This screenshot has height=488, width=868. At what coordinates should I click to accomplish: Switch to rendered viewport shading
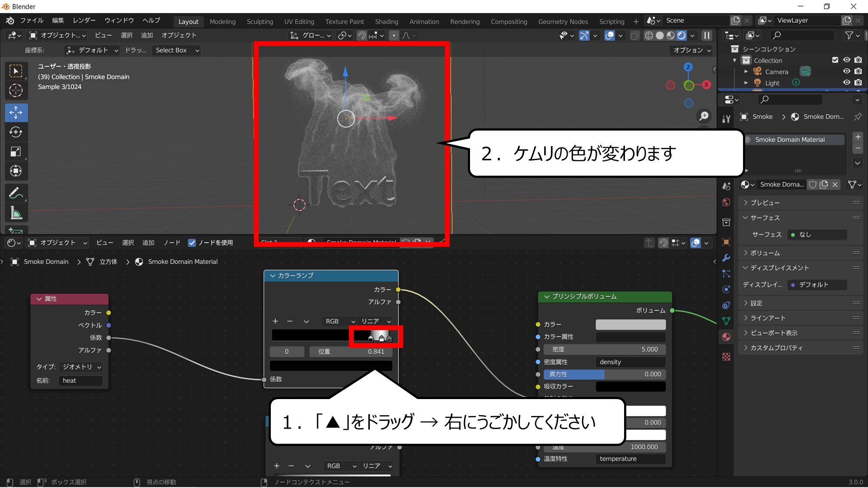click(x=682, y=36)
